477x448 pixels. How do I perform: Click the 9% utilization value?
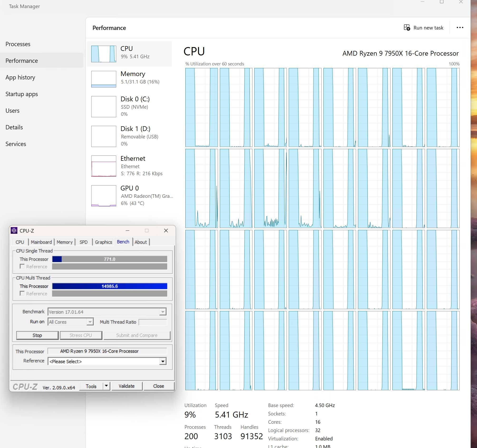click(190, 415)
